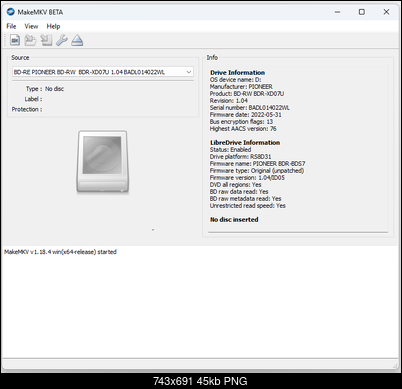Maximize the MakeMKV BETA window
This screenshot has height=389, width=402.
(362, 12)
